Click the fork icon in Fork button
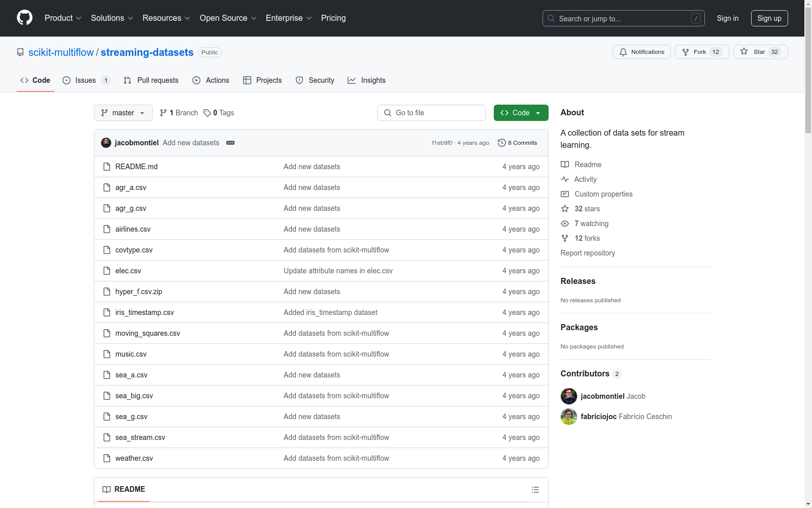The height and width of the screenshot is (508, 812). point(686,52)
